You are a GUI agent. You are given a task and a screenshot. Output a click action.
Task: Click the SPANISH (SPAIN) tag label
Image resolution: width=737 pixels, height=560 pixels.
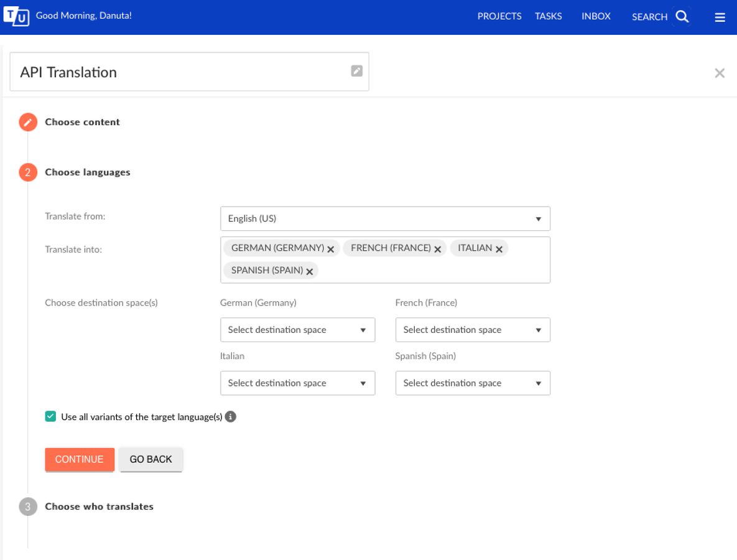point(267,271)
